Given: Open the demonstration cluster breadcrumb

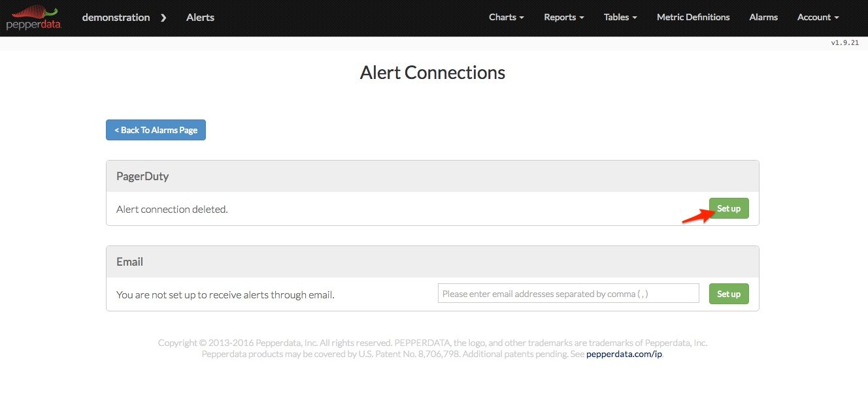Looking at the screenshot, I should [116, 18].
